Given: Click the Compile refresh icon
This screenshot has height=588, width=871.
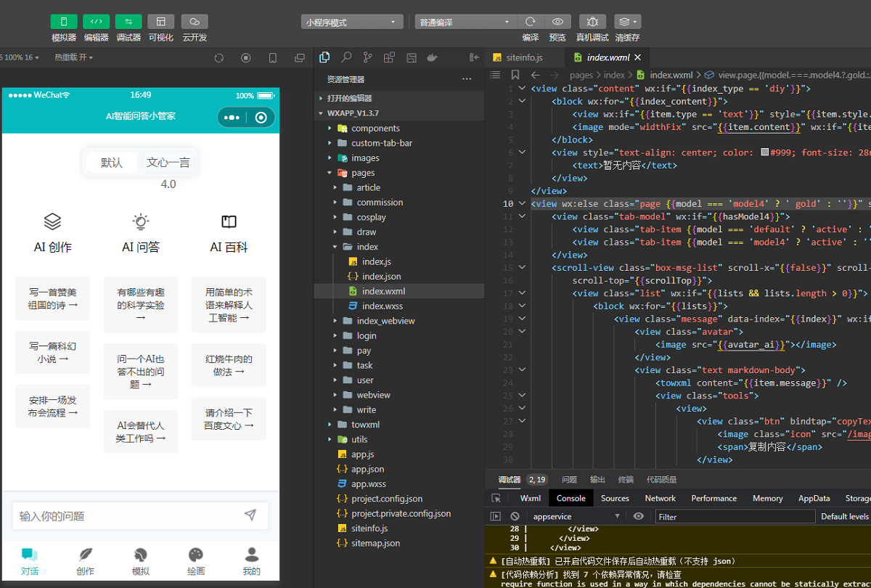Looking at the screenshot, I should [531, 22].
